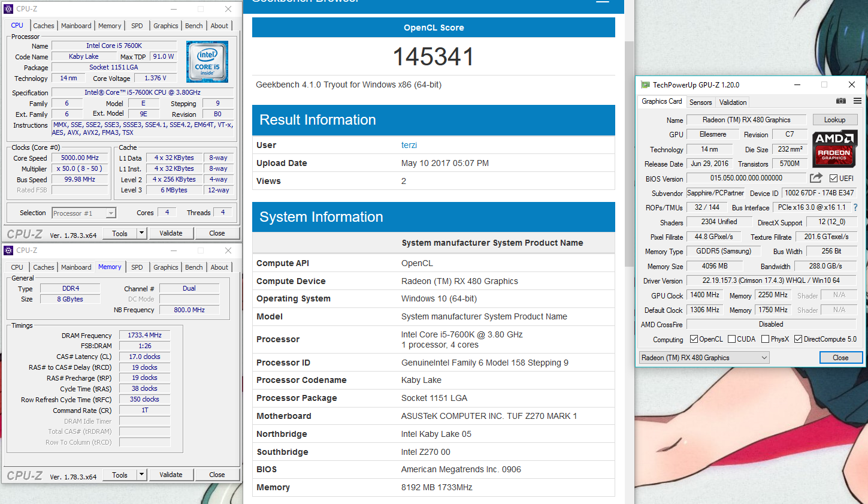This screenshot has height=504, width=868.
Task: Click Close button in lower CPU-Z
Action: tap(217, 475)
